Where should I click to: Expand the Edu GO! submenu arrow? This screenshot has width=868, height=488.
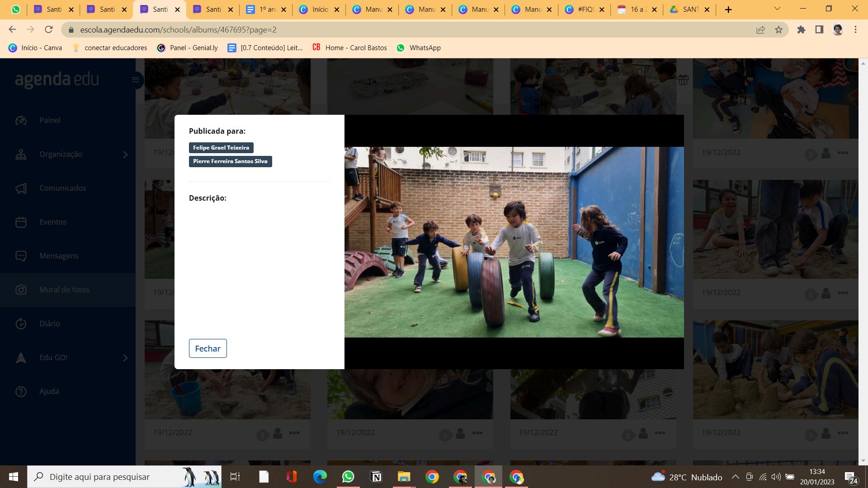[x=125, y=358]
